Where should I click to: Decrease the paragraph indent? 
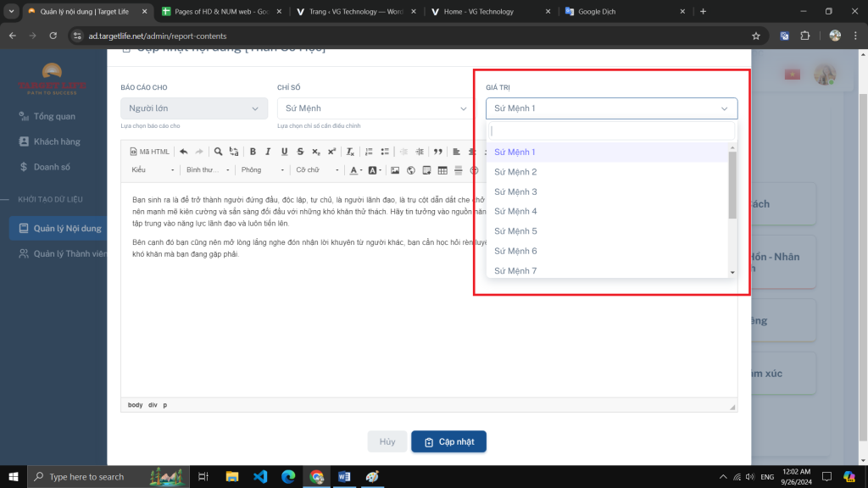(x=403, y=152)
